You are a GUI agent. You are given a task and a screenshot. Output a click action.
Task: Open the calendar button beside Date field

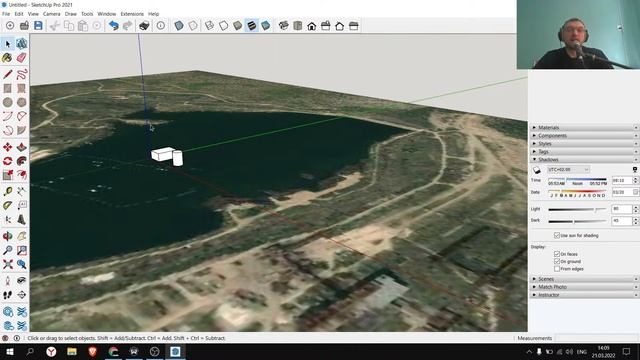[636, 192]
